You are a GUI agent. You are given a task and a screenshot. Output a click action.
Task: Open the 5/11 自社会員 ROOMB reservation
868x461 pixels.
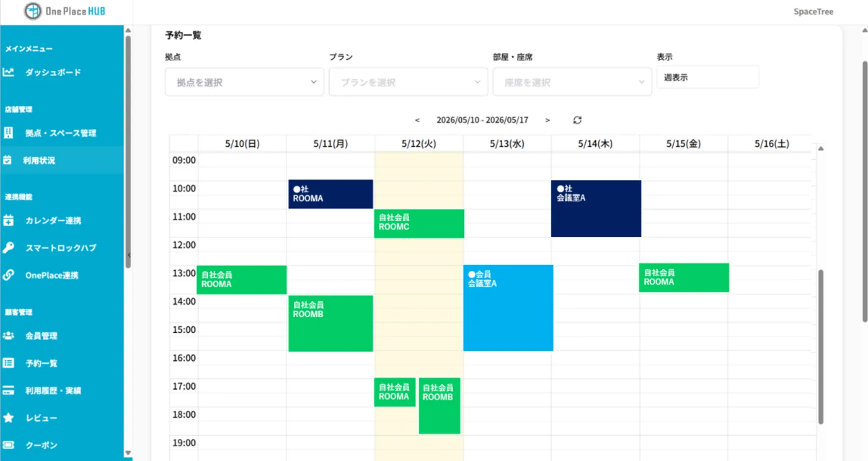[x=331, y=324]
